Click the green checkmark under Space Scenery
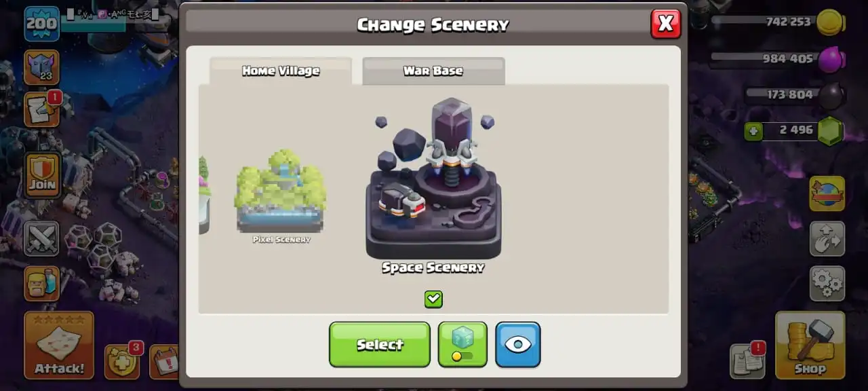The width and height of the screenshot is (868, 391). (x=433, y=299)
